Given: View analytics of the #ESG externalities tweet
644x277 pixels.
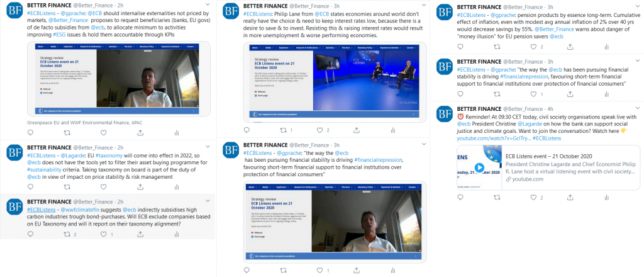Looking at the screenshot, I should pyautogui.click(x=177, y=133).
